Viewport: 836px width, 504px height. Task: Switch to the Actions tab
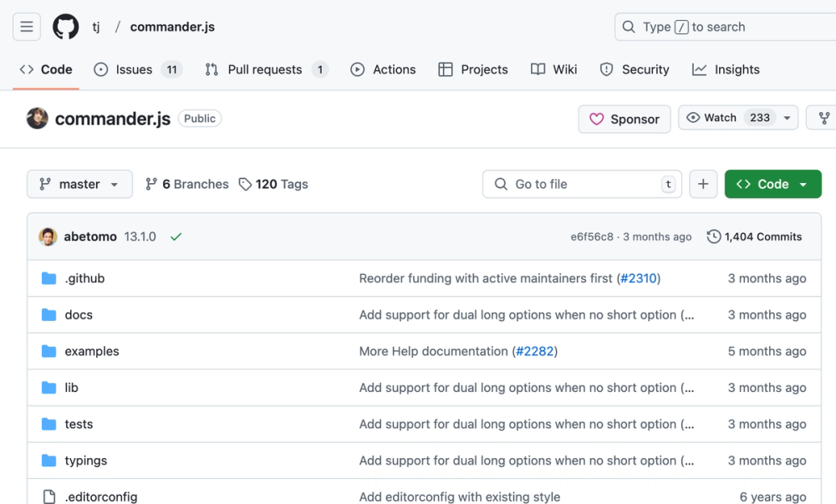[383, 69]
